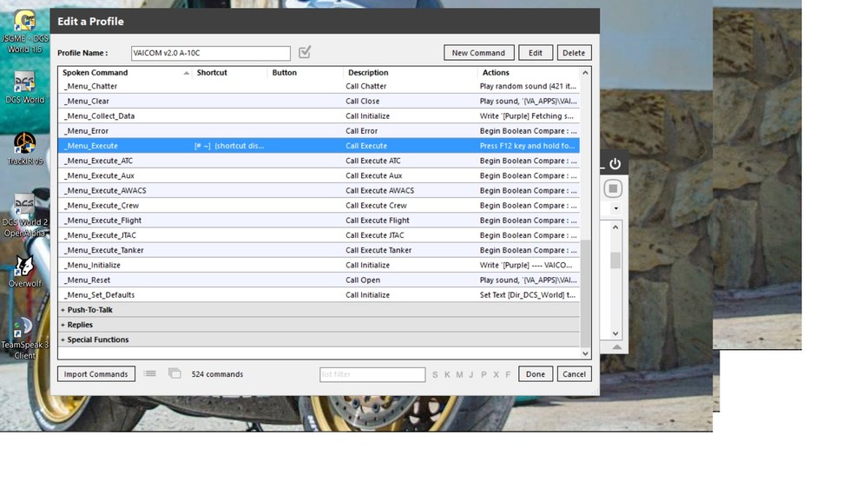Select the _Menu_Initialize command row
Screen dimensions: 868x488
pos(319,266)
